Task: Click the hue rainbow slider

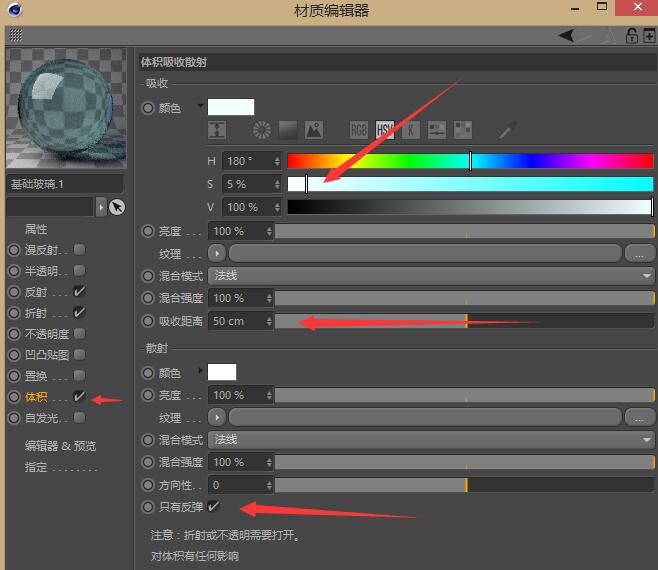Action: pos(470,161)
